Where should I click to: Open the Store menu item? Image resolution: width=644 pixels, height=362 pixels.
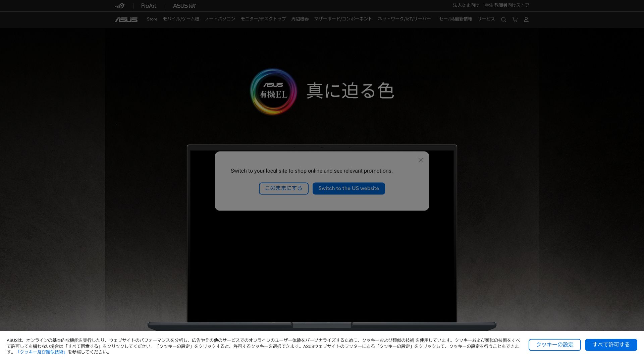(x=152, y=19)
